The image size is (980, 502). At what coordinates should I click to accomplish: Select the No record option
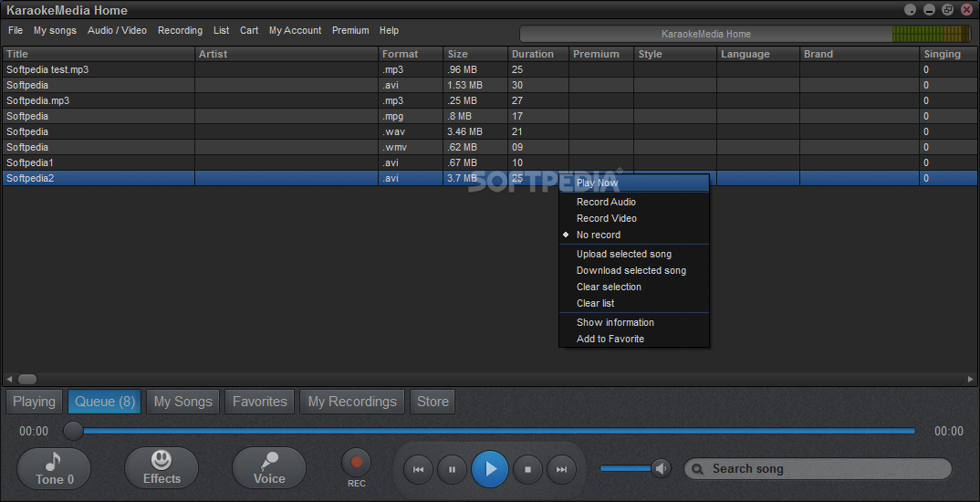pos(634,235)
